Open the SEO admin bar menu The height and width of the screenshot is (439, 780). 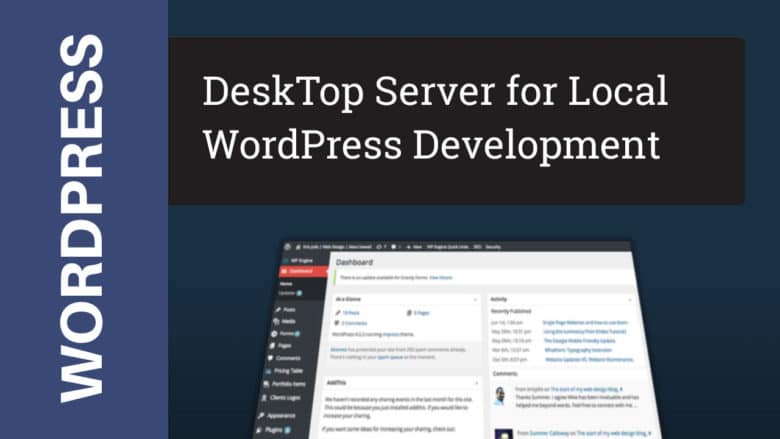coord(477,247)
